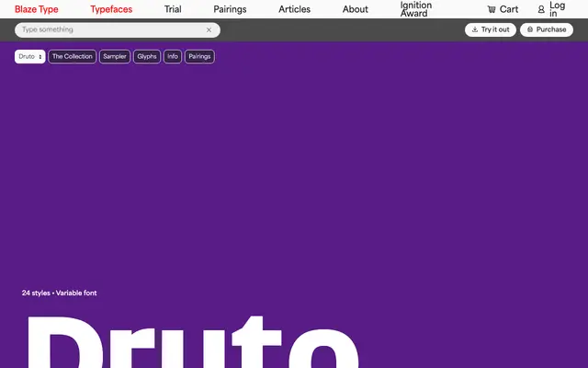
Task: Open the Ignition Award page
Action: click(x=416, y=9)
